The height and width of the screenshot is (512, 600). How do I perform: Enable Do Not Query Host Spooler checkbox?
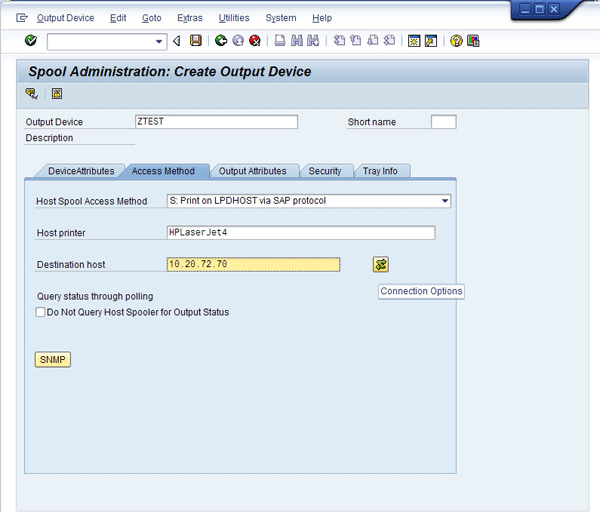coord(40,312)
